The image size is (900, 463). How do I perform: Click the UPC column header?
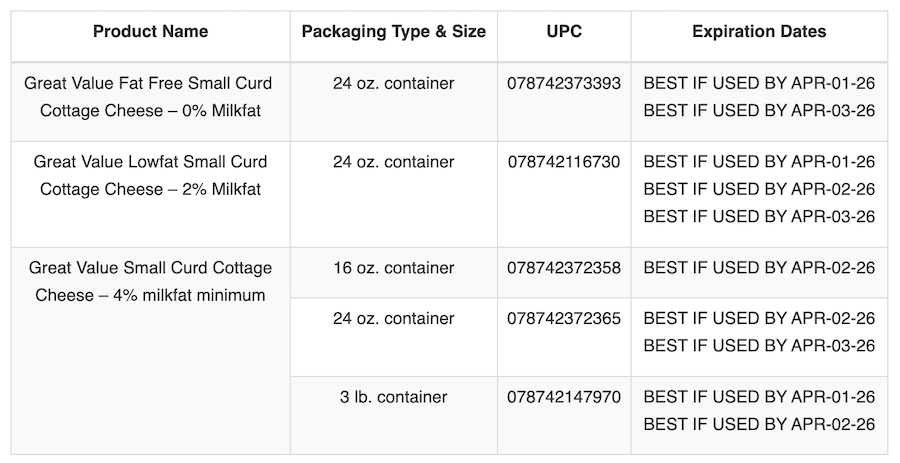click(564, 32)
